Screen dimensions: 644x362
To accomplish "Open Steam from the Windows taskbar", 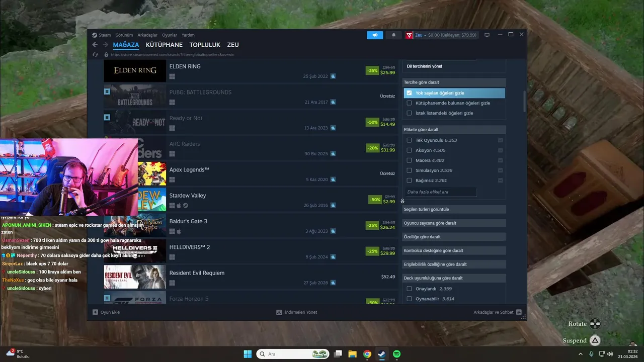I will click(x=382, y=354).
